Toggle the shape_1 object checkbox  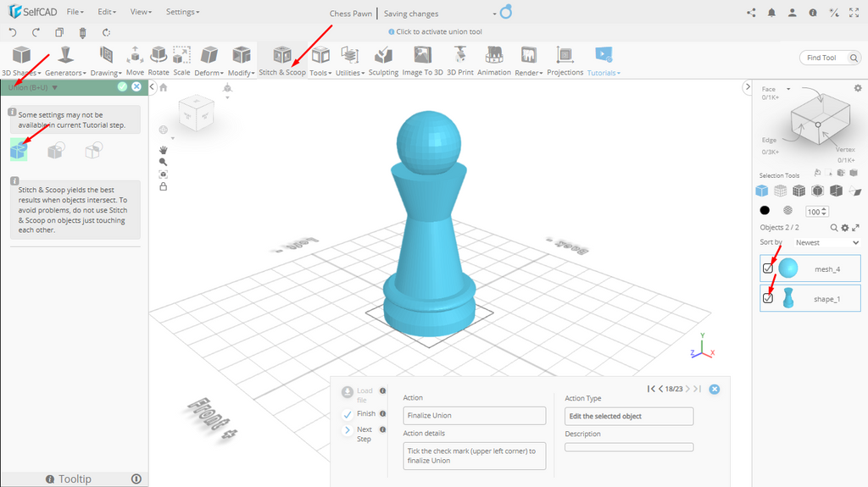[x=768, y=298]
